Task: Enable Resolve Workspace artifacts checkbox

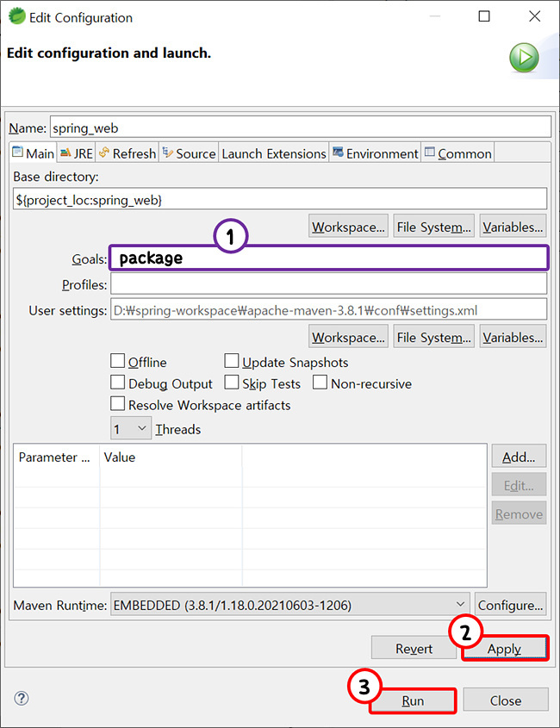Action: [117, 403]
